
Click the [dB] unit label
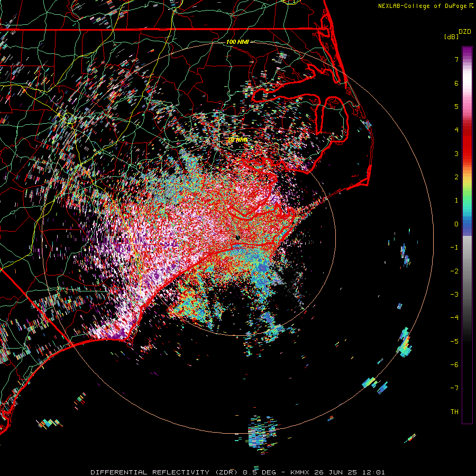point(451,36)
